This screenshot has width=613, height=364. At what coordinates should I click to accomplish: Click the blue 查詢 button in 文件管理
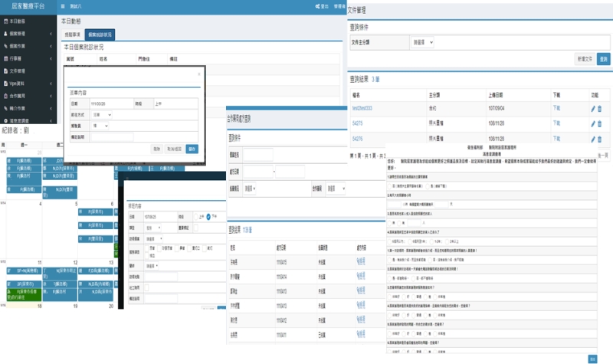604,59
